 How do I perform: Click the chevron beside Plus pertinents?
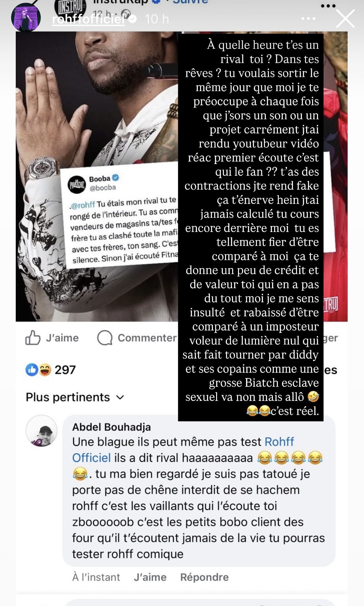point(120,398)
